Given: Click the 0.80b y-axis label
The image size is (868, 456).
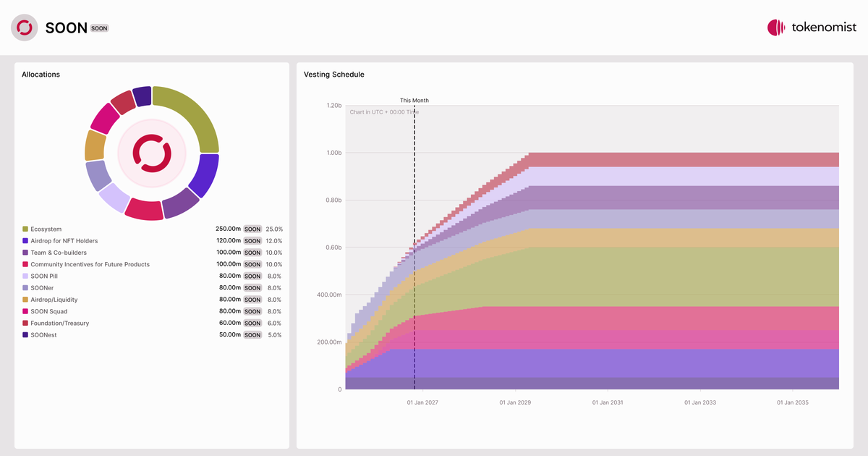Looking at the screenshot, I should point(333,200).
